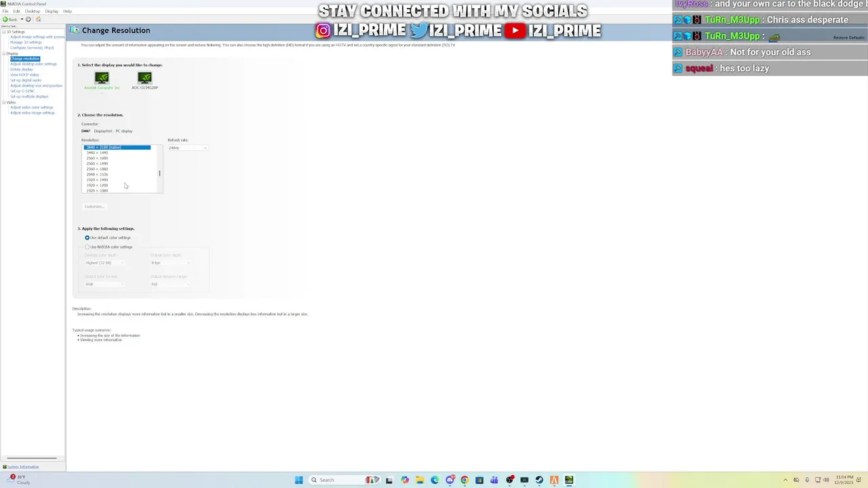Click the Forward arrow in the toolbar
Viewport: 868px width, 488px height.
pyautogui.click(x=28, y=19)
